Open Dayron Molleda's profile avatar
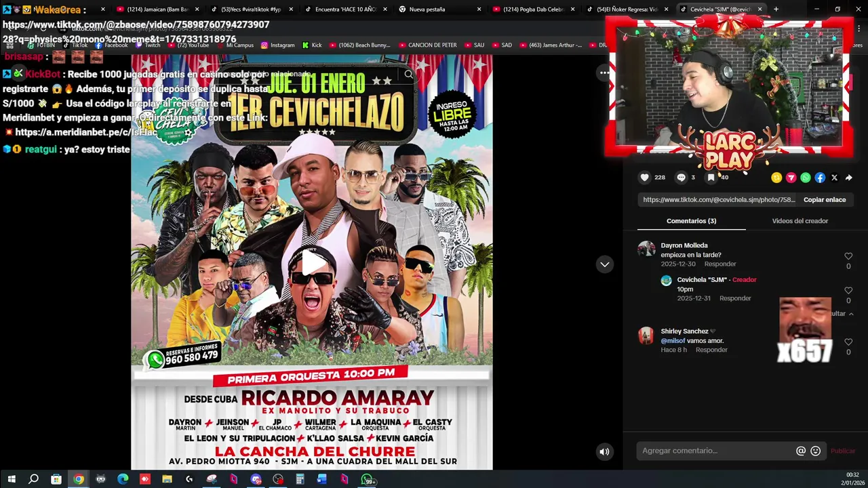 [x=646, y=249]
